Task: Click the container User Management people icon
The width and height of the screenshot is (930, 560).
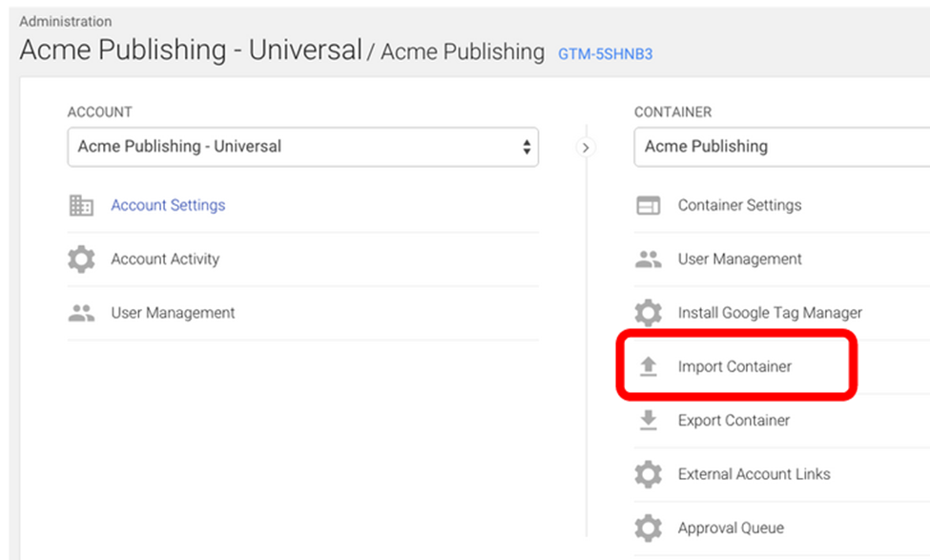Action: pyautogui.click(x=649, y=259)
